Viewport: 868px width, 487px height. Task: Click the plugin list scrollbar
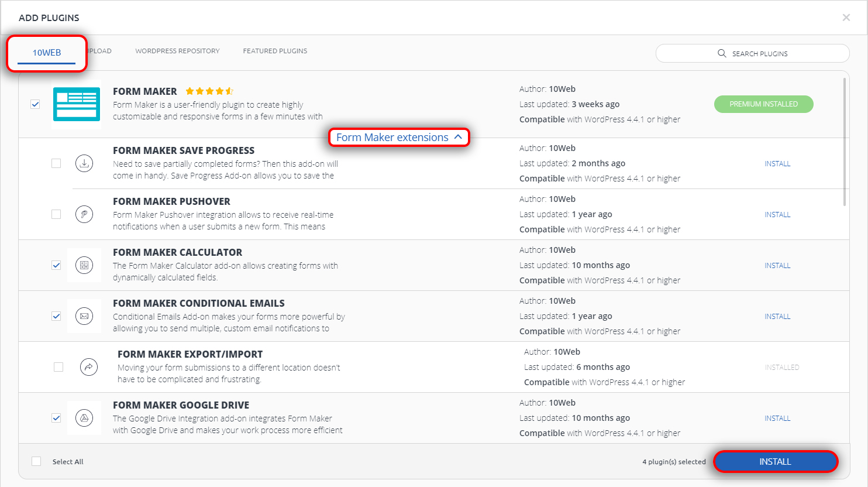(x=845, y=142)
